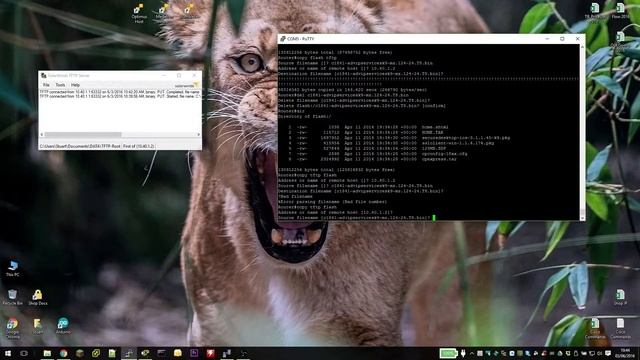Click the 'Directory of flash:/' line in PuTTY
Screen dimensions: 640x360
click(x=303, y=116)
